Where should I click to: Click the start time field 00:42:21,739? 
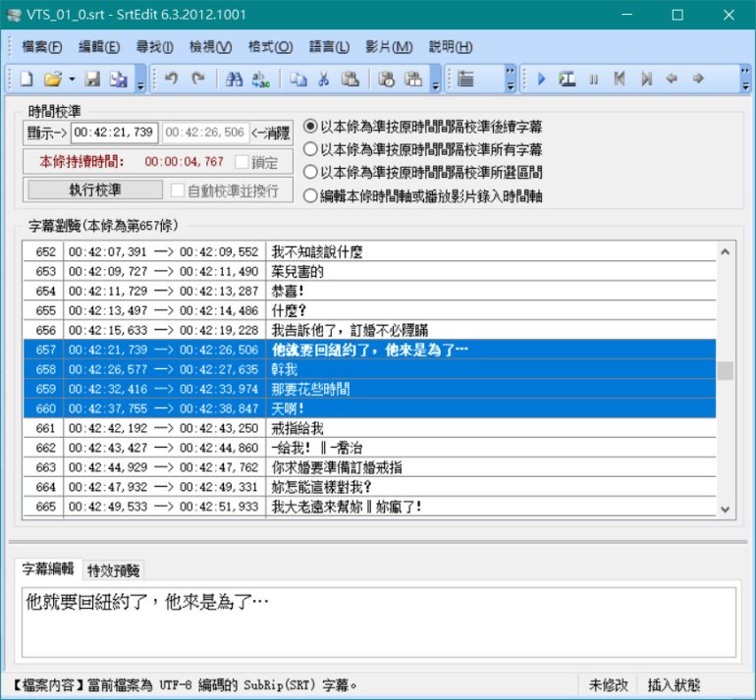[x=114, y=133]
